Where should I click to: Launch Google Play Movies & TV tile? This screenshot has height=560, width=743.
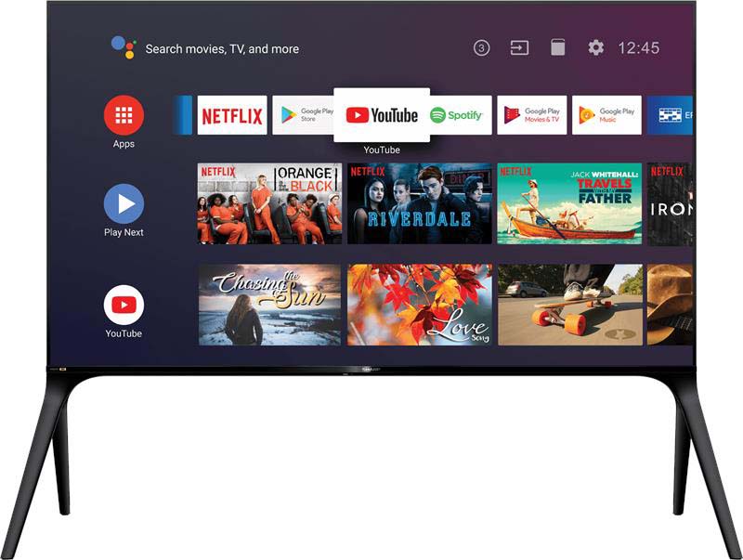531,115
